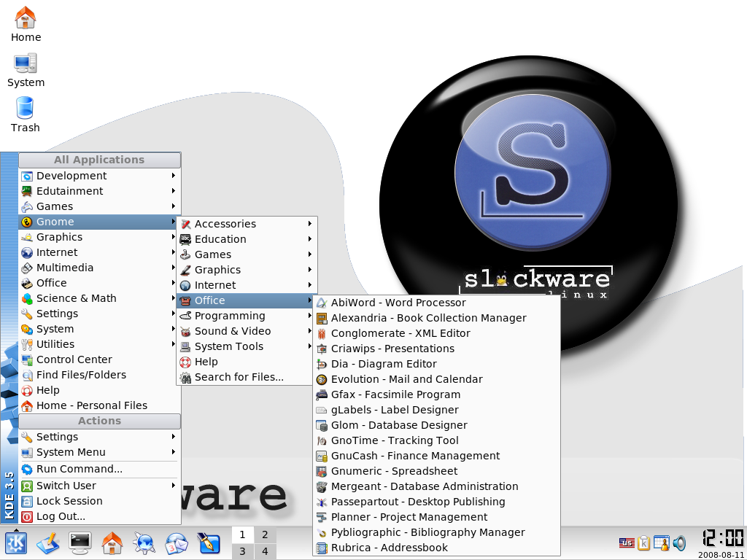Click the gLabels label icon
The width and height of the screenshot is (747, 560).
(322, 410)
